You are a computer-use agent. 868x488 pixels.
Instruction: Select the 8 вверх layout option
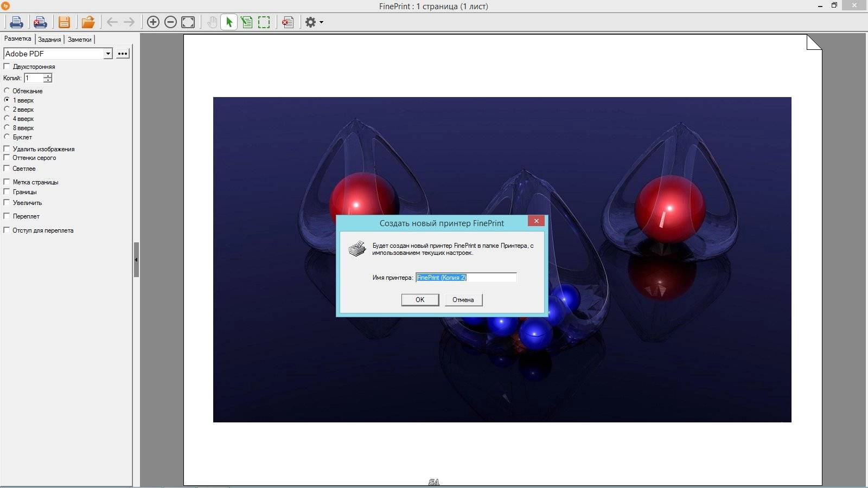pos(7,127)
